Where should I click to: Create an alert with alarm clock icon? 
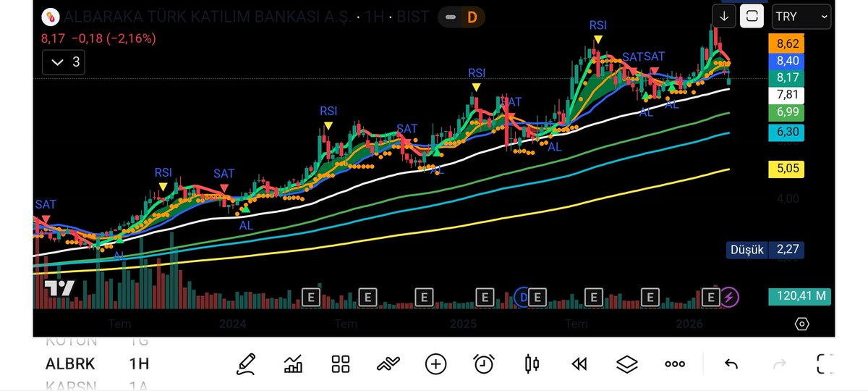(x=483, y=363)
